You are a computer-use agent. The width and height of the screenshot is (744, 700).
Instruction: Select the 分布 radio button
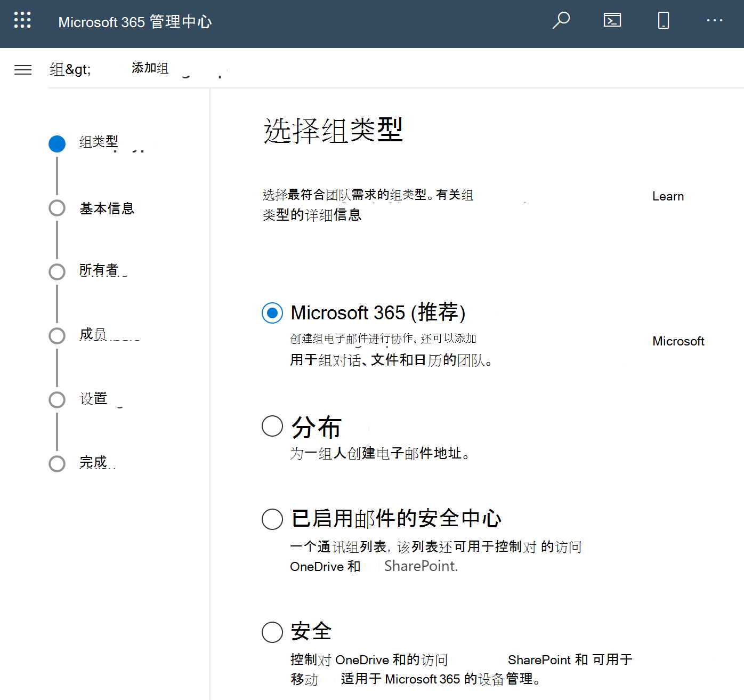point(272,426)
